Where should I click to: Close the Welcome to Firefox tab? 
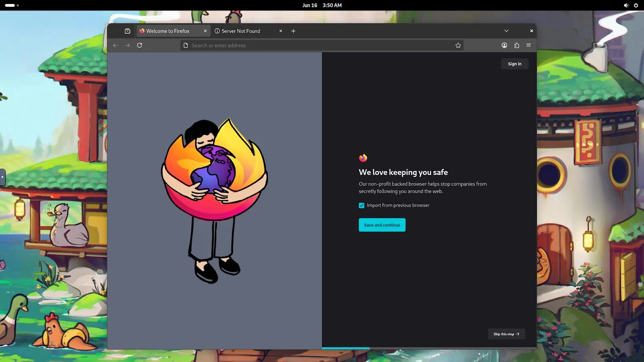coord(205,31)
